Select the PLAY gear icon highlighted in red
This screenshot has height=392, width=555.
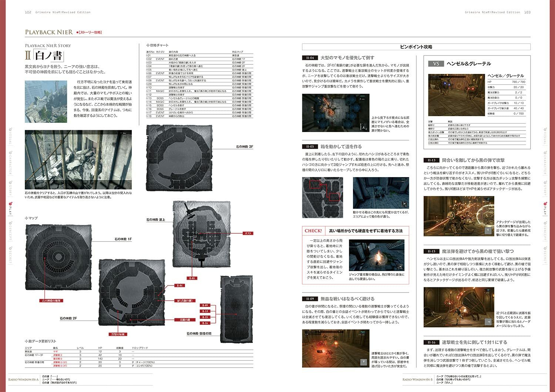tap(11, 204)
